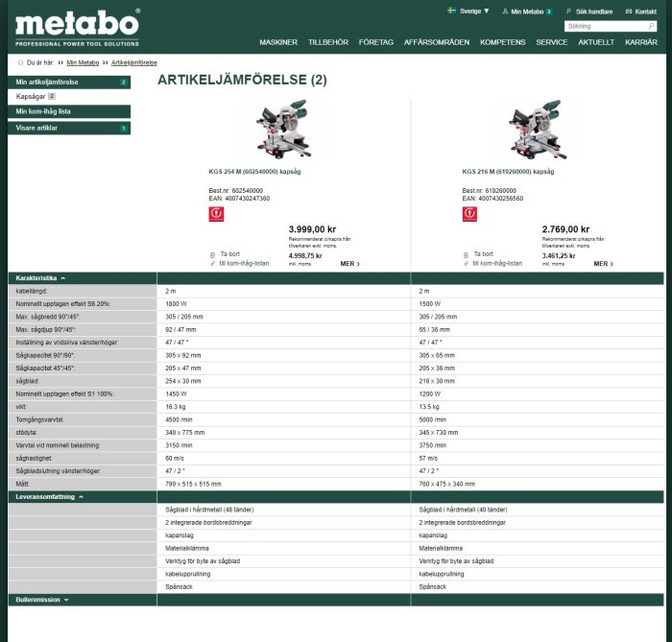Click kom-ihåg pin icon for KGS 216 M
672x642 pixels.
[466, 264]
